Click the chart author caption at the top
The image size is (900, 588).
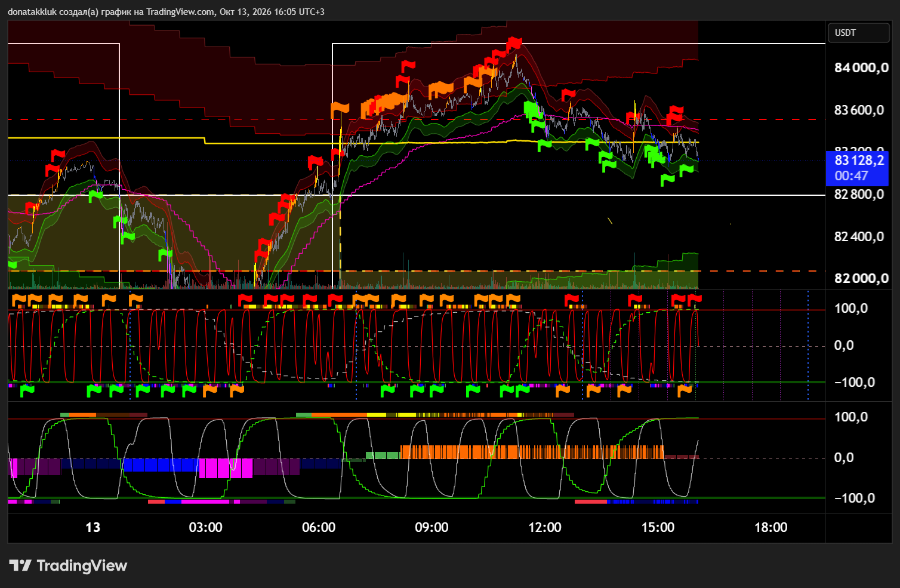[166, 12]
